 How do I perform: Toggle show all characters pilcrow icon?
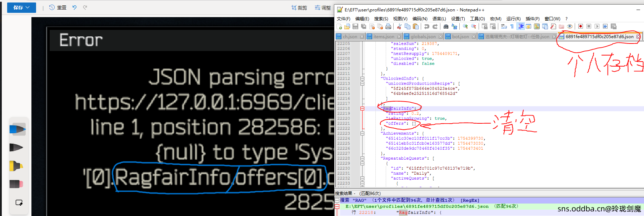click(512, 26)
